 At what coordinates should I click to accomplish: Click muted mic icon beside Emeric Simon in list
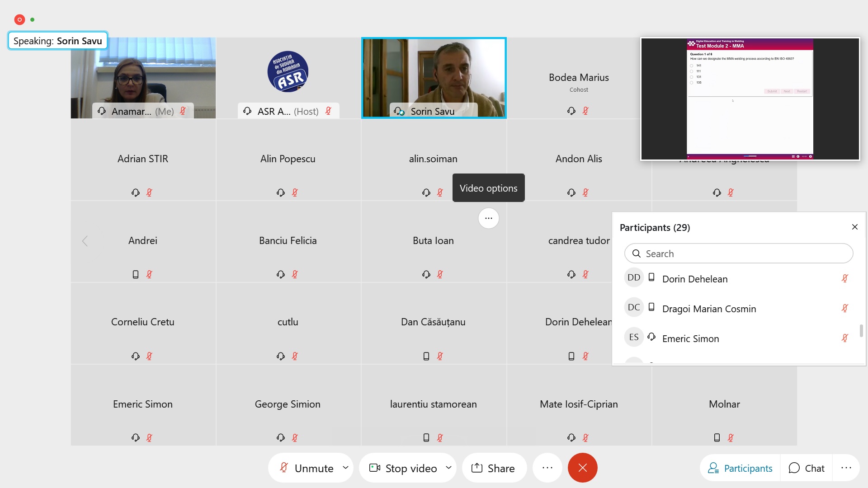[x=844, y=338]
